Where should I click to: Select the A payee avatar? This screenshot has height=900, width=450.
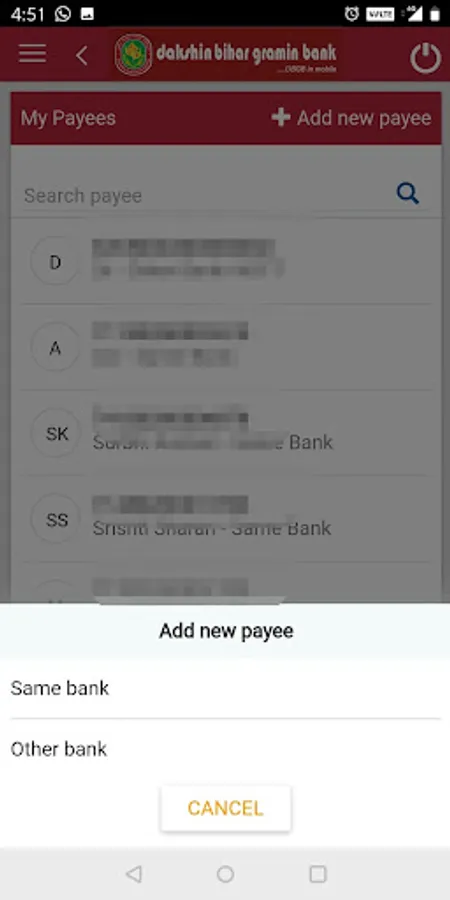click(55, 348)
